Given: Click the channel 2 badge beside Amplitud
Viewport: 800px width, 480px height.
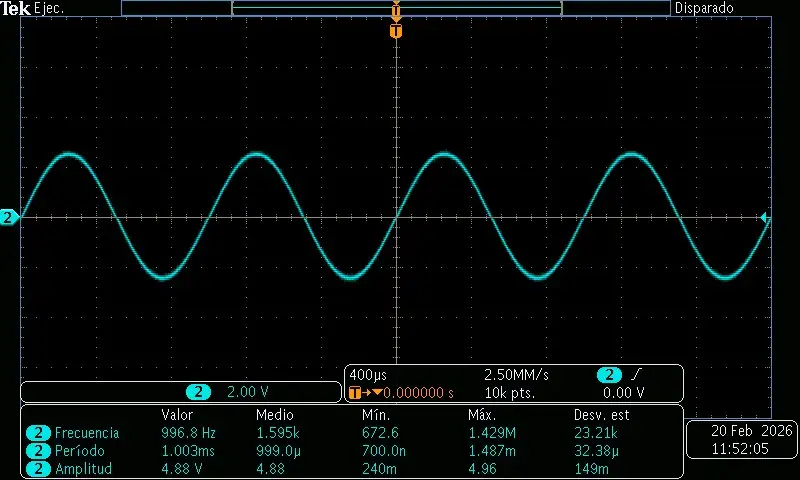Looking at the screenshot, I should pos(38,469).
